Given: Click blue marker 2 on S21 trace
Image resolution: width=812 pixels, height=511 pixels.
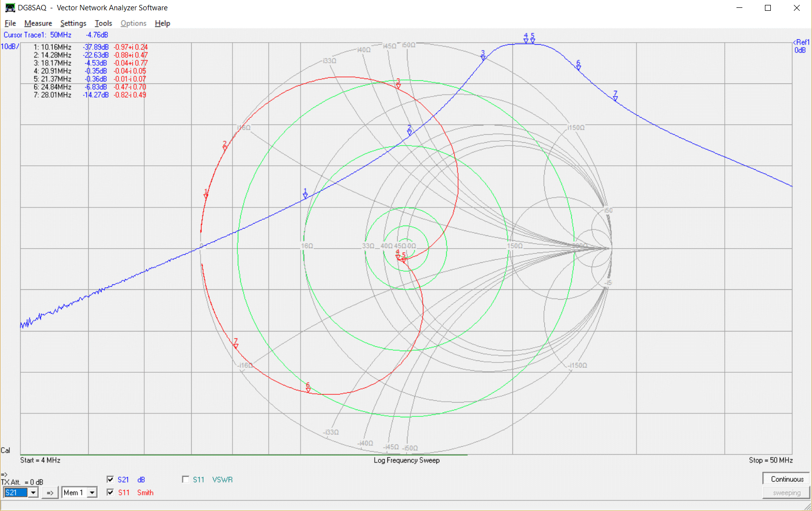Looking at the screenshot, I should (x=409, y=130).
